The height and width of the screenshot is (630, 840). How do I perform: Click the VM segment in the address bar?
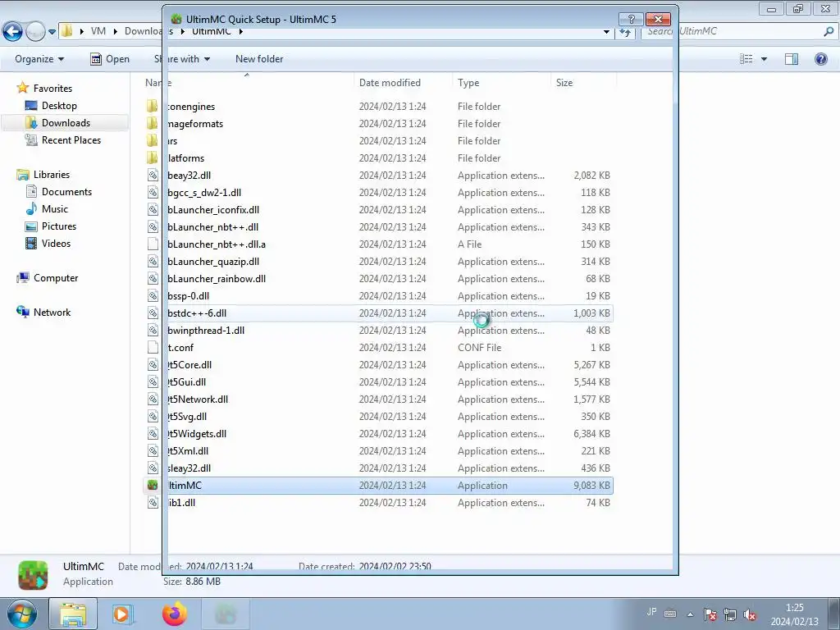click(98, 31)
